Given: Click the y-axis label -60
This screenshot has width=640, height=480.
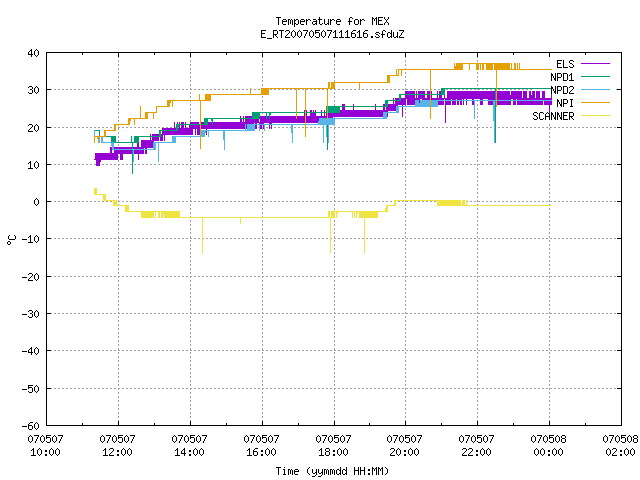Looking at the screenshot, I should pos(31,426).
